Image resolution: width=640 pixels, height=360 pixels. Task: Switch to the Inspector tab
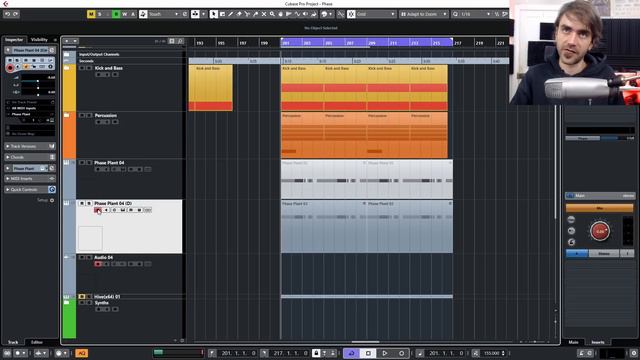[14, 40]
